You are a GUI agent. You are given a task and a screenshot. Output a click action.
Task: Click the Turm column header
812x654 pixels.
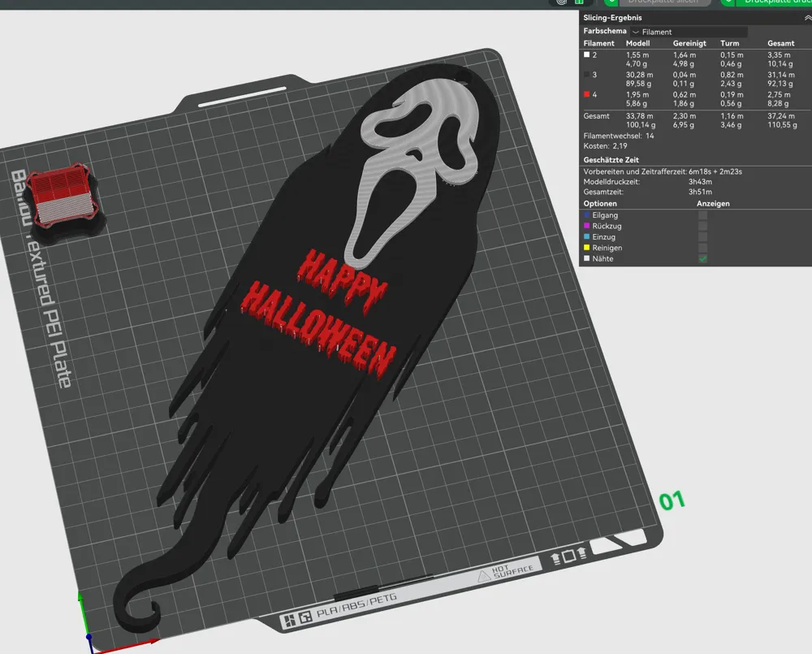pos(730,44)
